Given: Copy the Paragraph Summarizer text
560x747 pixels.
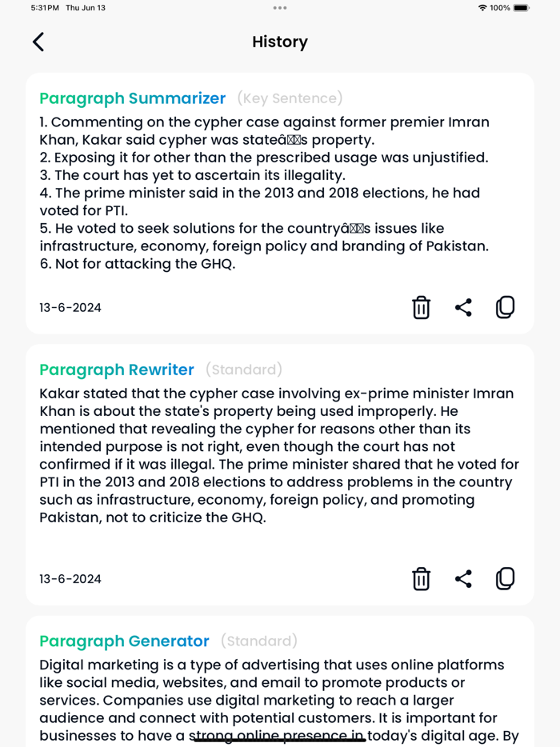Looking at the screenshot, I should coord(505,307).
